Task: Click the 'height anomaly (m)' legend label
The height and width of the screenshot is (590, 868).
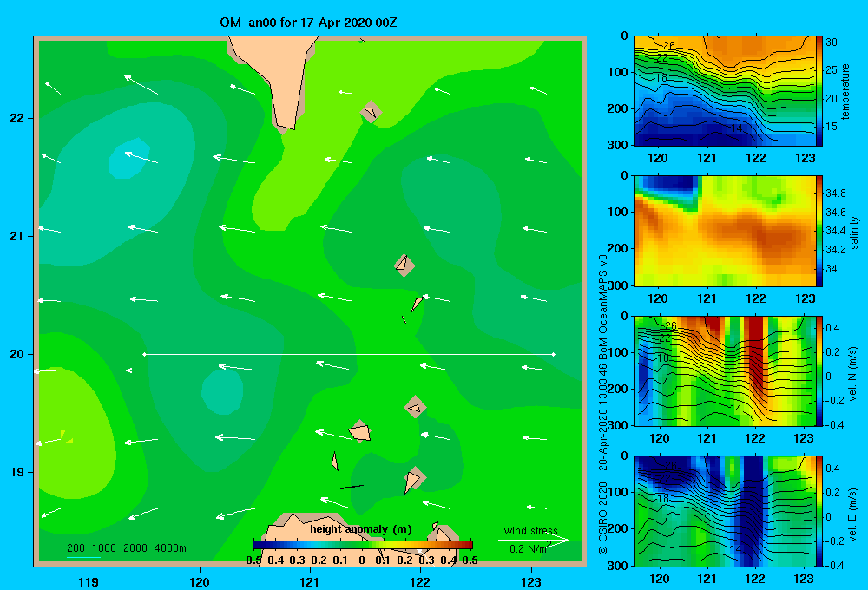Action: pos(361,529)
